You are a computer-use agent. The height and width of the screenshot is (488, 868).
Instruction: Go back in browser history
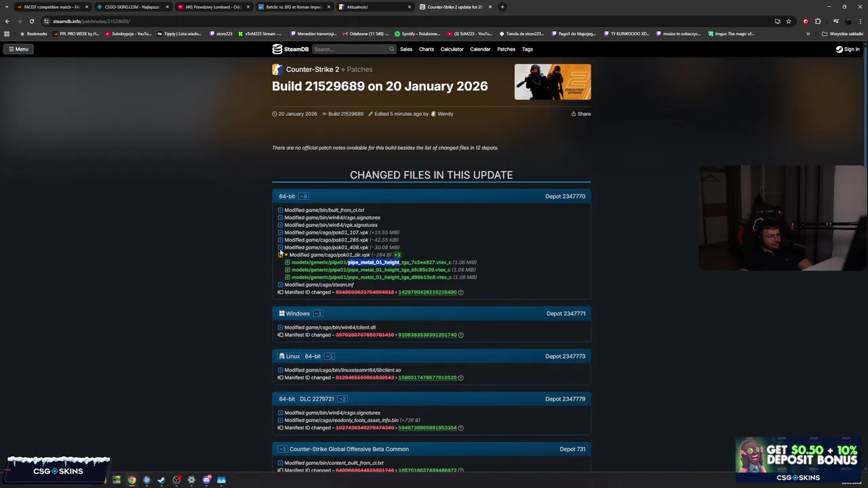coord(7,21)
